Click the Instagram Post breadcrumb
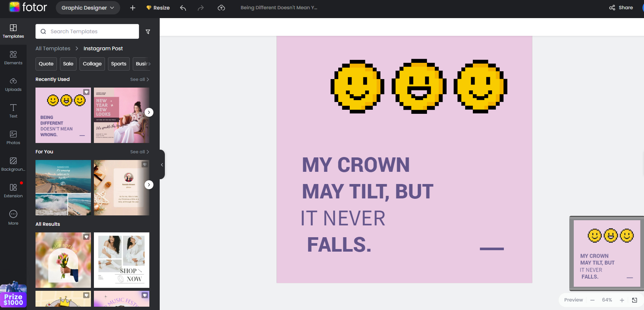The image size is (644, 310). 103,48
